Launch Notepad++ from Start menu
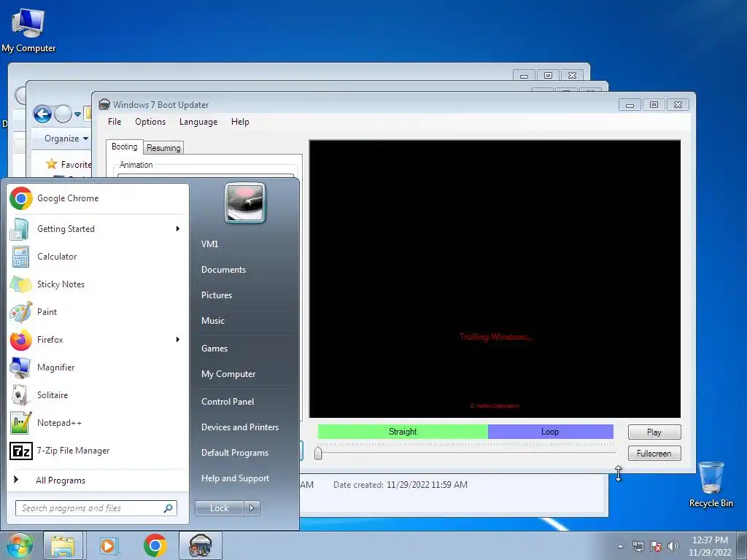The height and width of the screenshot is (560, 747). click(98, 422)
